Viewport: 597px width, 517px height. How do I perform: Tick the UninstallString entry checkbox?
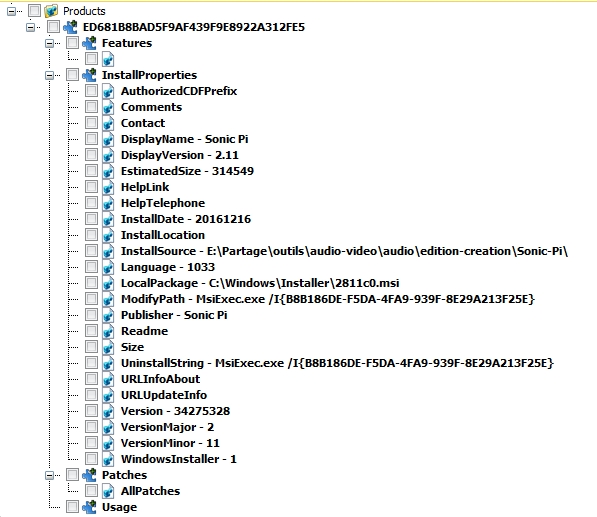tap(91, 363)
